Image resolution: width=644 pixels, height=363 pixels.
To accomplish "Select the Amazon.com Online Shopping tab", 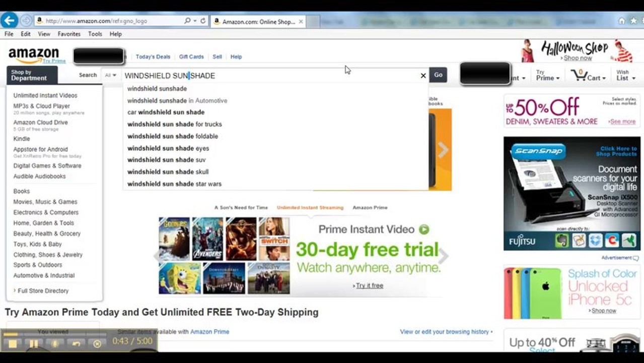I will coord(258,22).
